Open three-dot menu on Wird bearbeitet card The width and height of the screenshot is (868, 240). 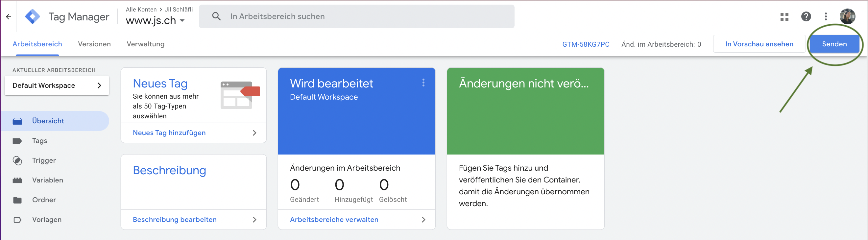coord(423,83)
